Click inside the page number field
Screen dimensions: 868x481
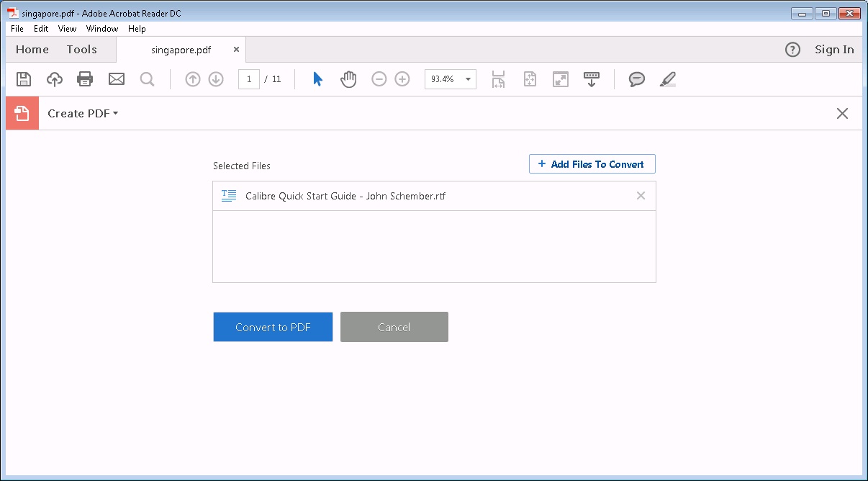tap(248, 79)
